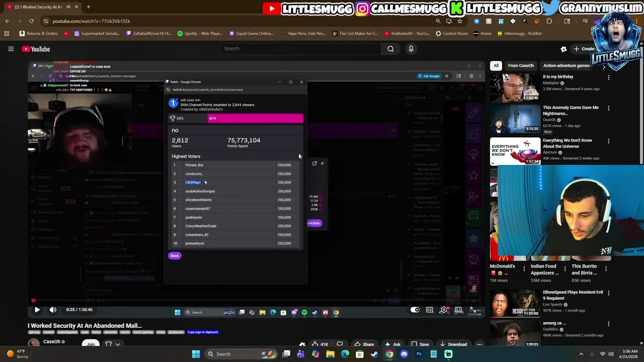Click Private_Boi in the Highest Voters list

[194, 165]
